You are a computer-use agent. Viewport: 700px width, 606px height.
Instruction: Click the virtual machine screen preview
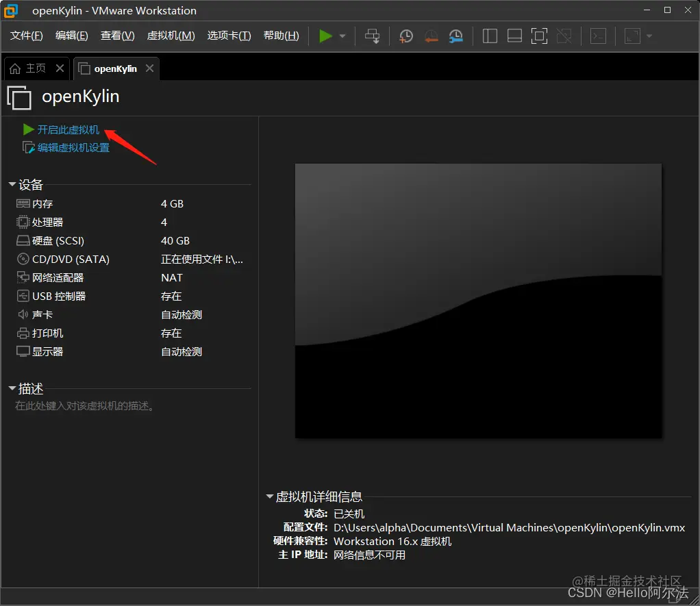(x=478, y=301)
